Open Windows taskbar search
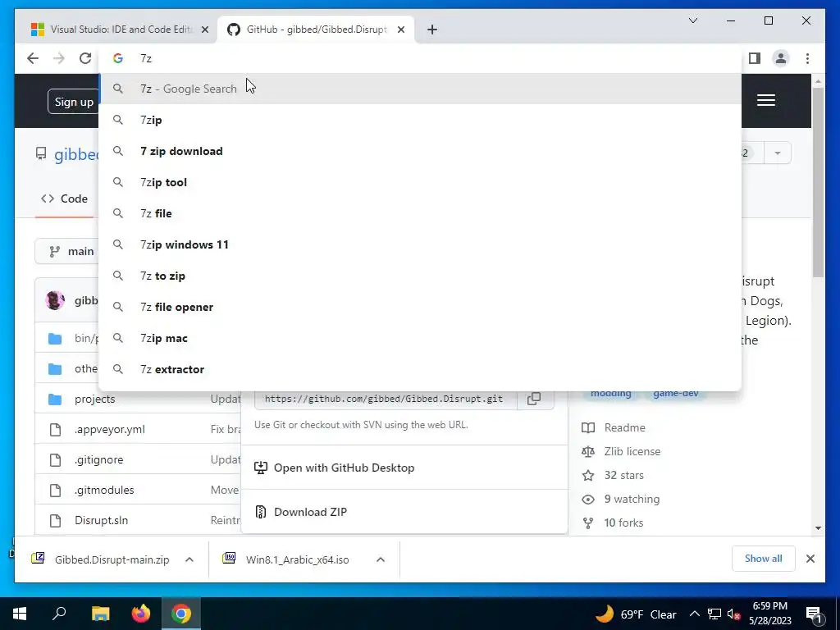The width and height of the screenshot is (840, 630). (x=59, y=614)
